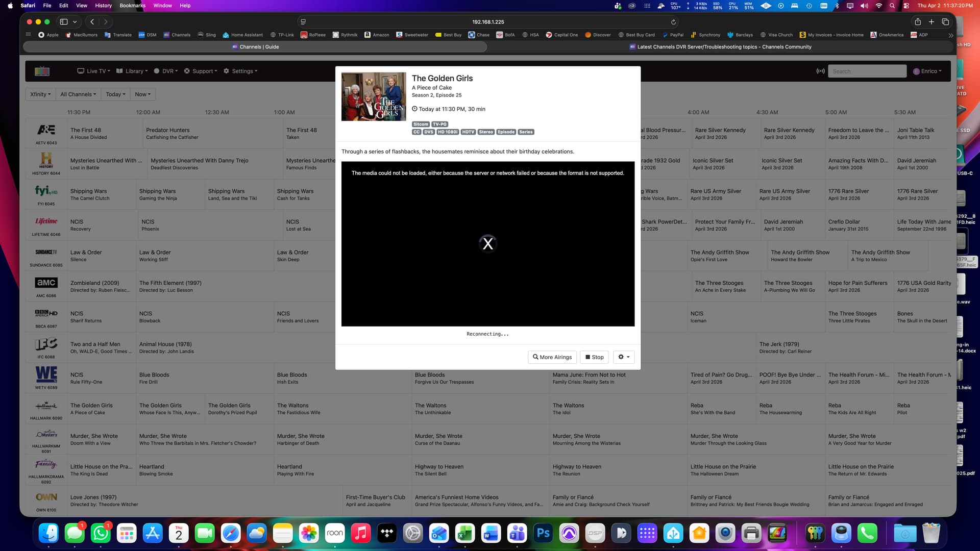Click the Search input field

tap(867, 71)
